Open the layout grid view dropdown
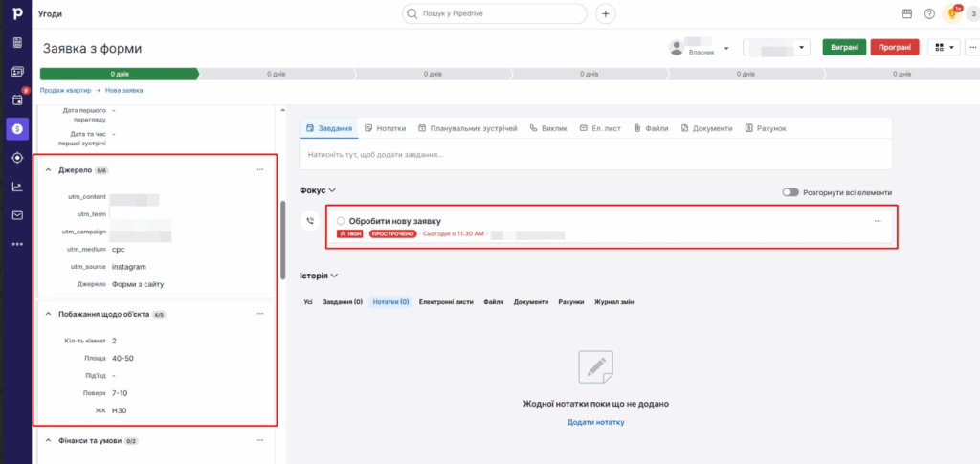The image size is (980, 464). pyautogui.click(x=944, y=48)
